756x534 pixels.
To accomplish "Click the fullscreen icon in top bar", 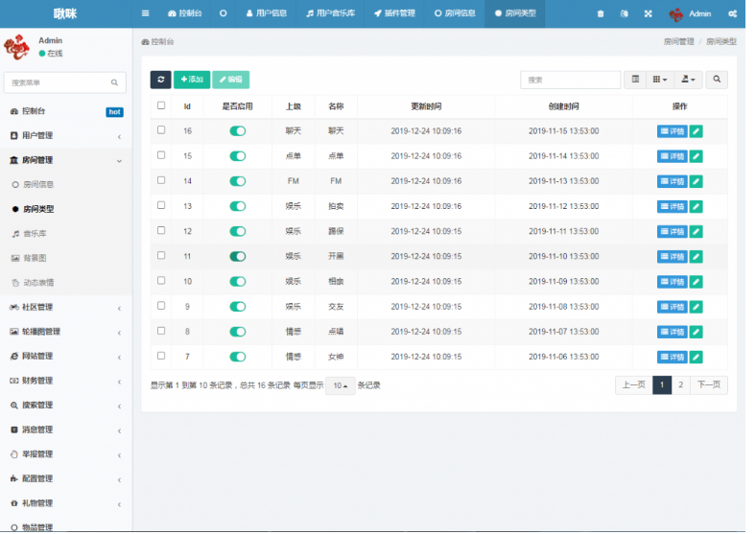I will (x=648, y=14).
